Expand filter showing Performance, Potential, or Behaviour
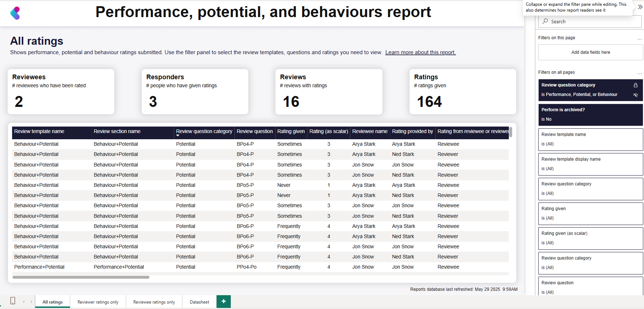Image resolution: width=644 pixels, height=309 pixels. 591,90
